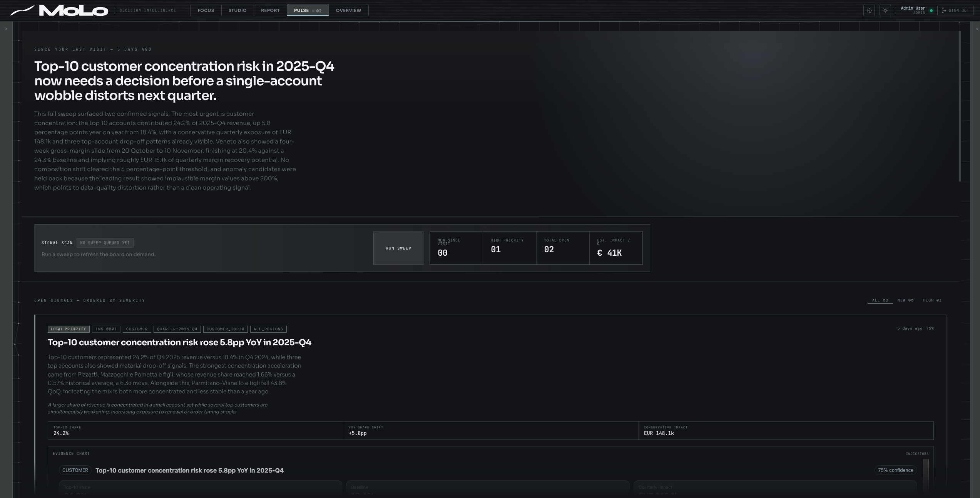980x498 pixels.
Task: Click the High Priority tag
Action: pyautogui.click(x=69, y=329)
